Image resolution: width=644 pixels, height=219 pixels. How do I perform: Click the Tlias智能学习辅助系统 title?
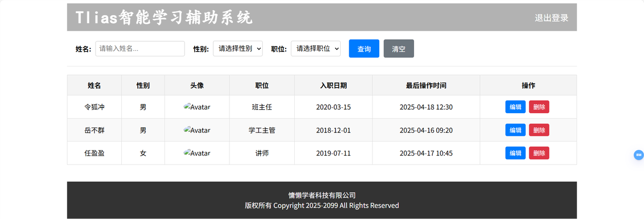pos(165,18)
